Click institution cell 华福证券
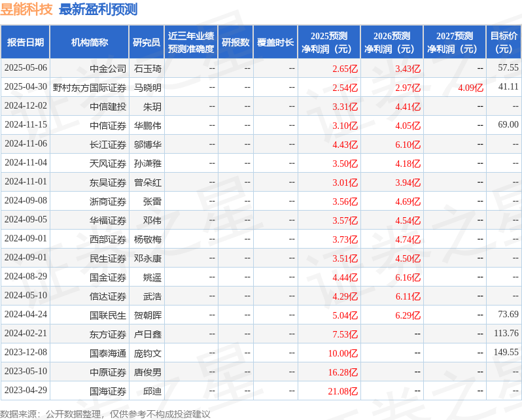Image resolution: width=522 pixels, height=420 pixels. coord(108,220)
